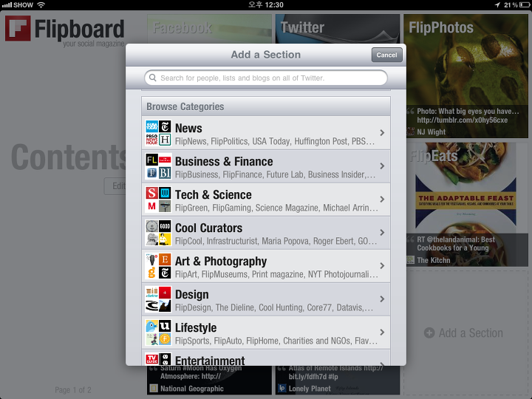Viewport: 532px width, 399px height.
Task: Open the Design category row
Action: 266,299
